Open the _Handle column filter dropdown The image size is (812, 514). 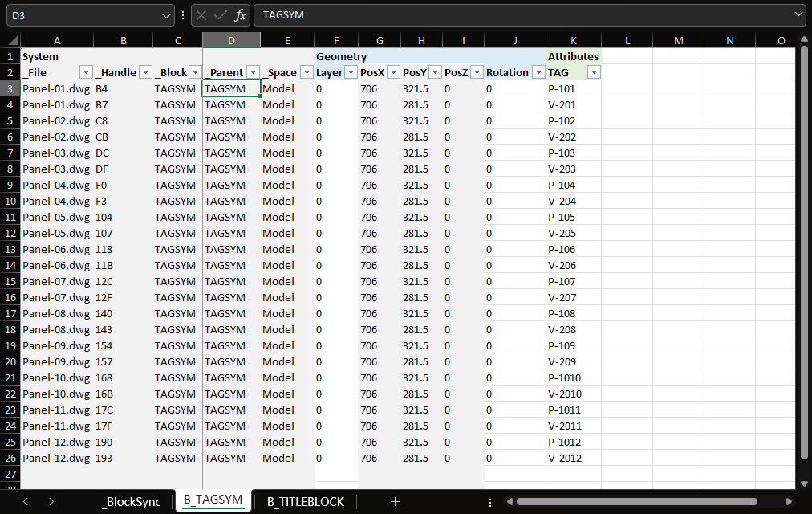click(x=145, y=72)
